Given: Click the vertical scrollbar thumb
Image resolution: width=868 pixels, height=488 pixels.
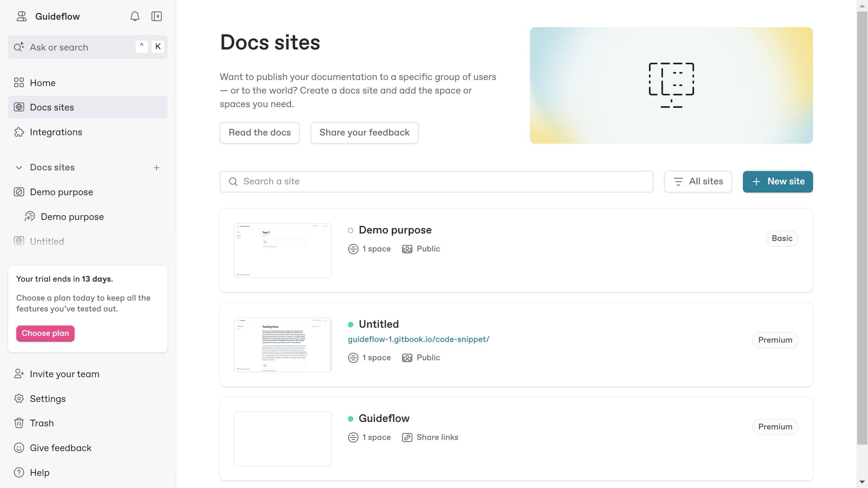Looking at the screenshot, I should tap(862, 228).
